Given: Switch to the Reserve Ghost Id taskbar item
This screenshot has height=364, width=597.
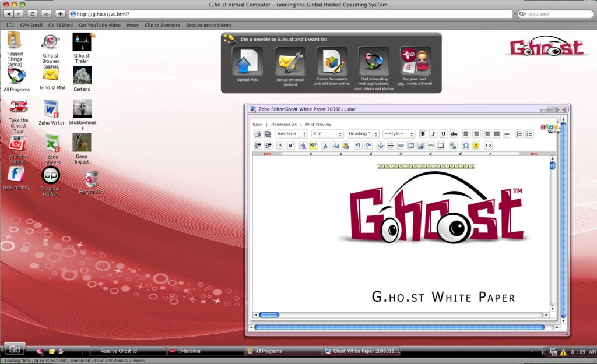Looking at the screenshot, I should (128, 351).
